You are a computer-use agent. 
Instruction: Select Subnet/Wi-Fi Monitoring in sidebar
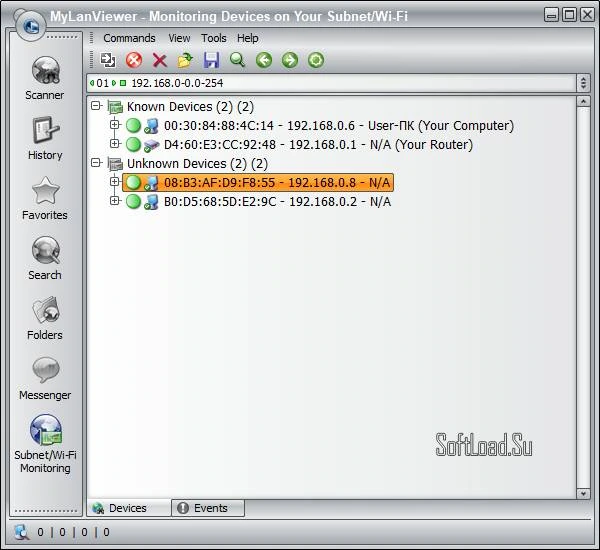coord(45,444)
